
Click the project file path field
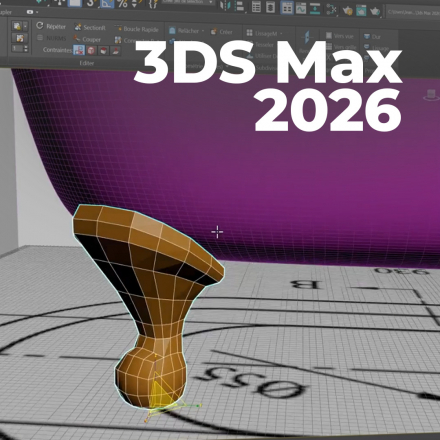click(x=413, y=13)
